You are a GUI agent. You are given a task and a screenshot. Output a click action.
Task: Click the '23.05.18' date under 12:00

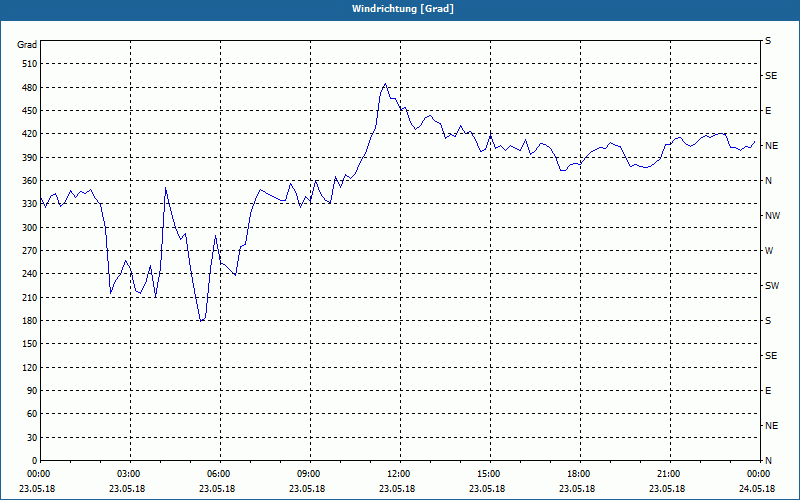(x=397, y=489)
